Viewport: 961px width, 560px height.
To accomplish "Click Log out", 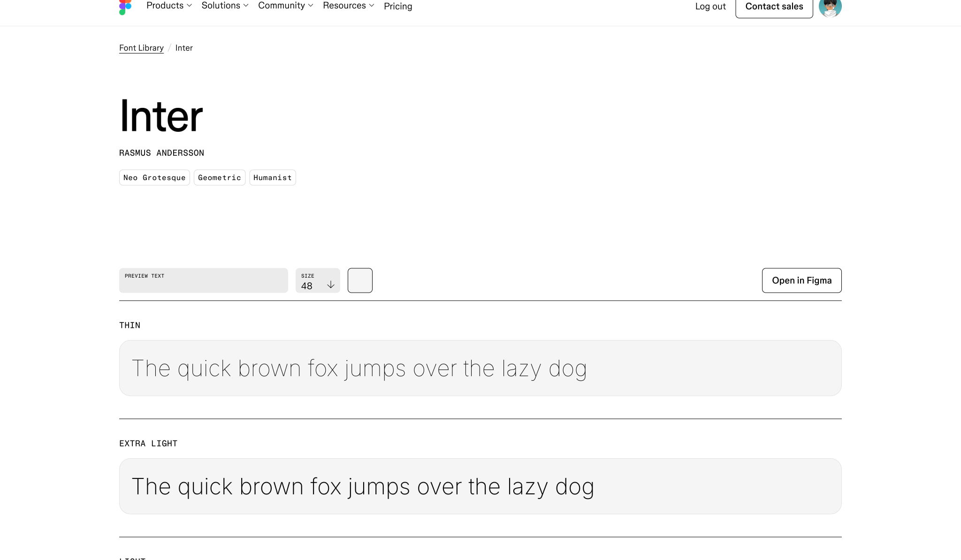I will pos(710,7).
